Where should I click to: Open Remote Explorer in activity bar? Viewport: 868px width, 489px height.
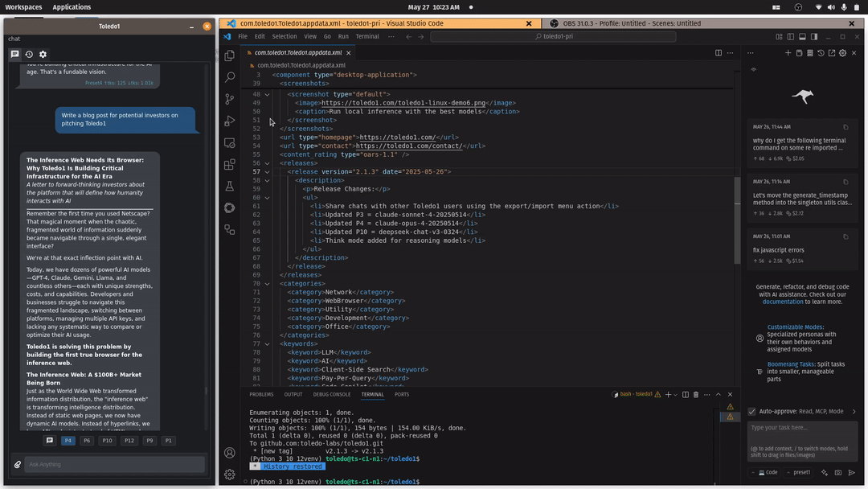pyautogui.click(x=230, y=143)
